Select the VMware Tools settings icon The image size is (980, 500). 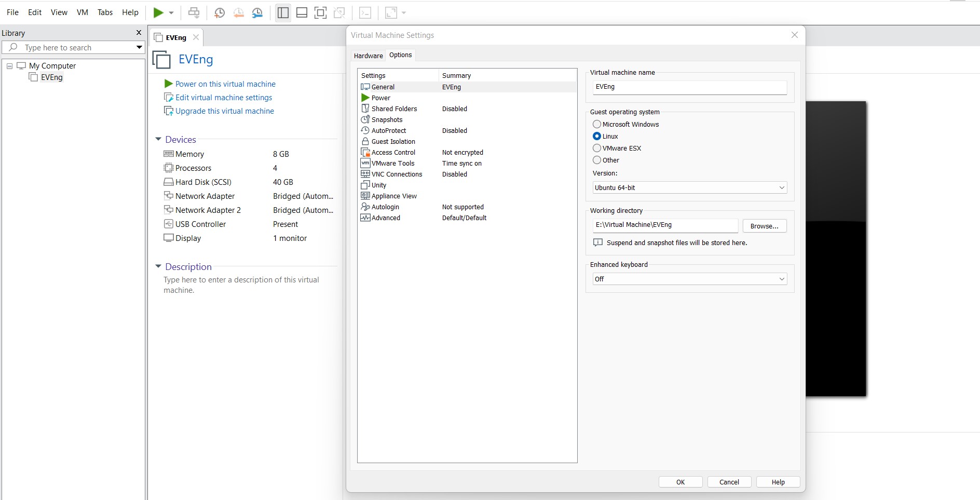[365, 163]
